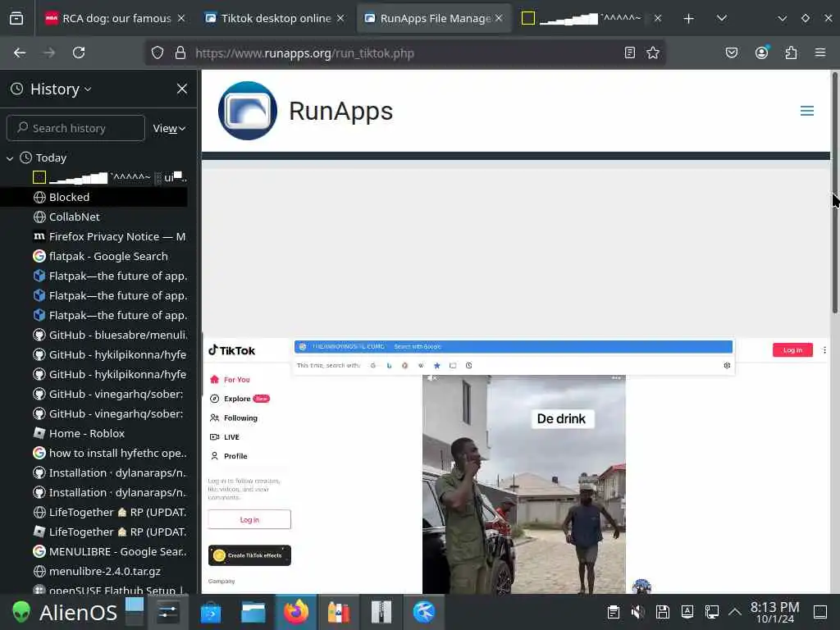The image size is (840, 630).
Task: Close the History sidebar
Action: pos(182,89)
